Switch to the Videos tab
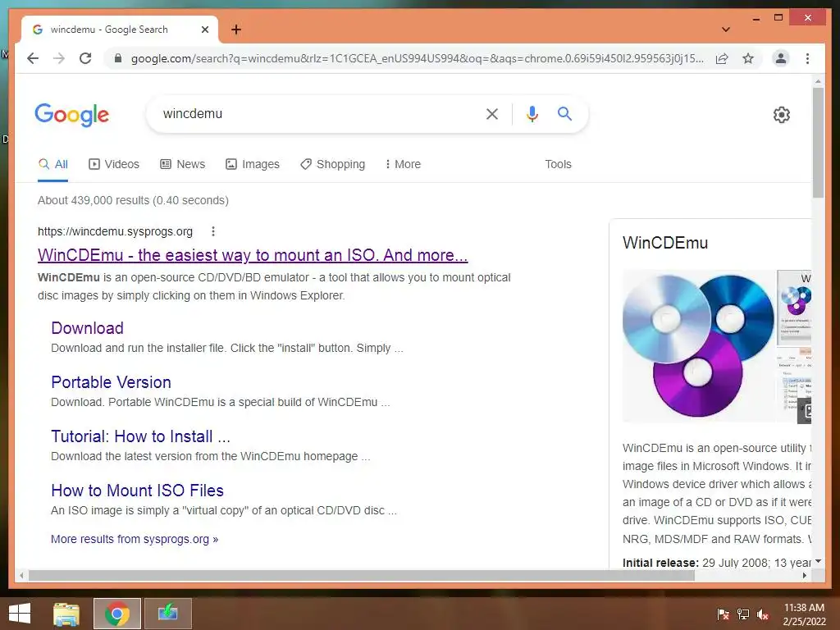840x630 pixels. (x=113, y=164)
